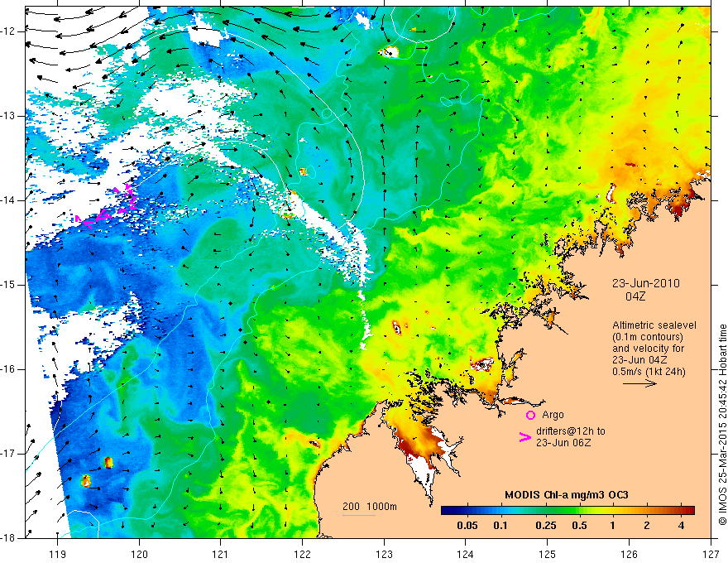This screenshot has height=563, width=728.
Task: Click the 0.05 colorbar tick label
Action: 467,526
